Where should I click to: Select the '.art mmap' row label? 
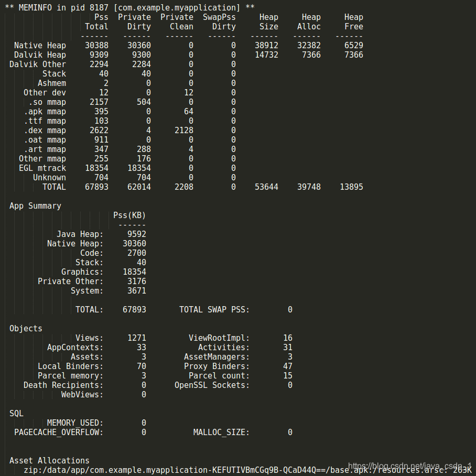(45, 149)
